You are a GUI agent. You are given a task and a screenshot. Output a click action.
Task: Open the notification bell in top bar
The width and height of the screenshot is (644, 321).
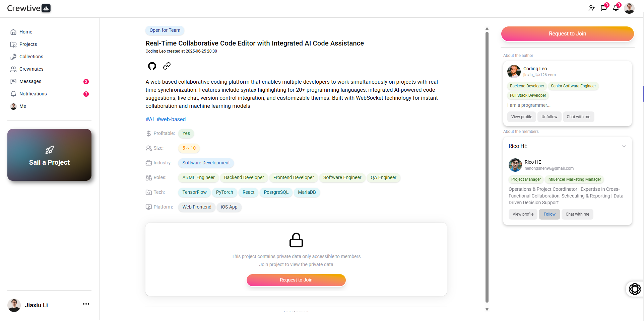616,8
